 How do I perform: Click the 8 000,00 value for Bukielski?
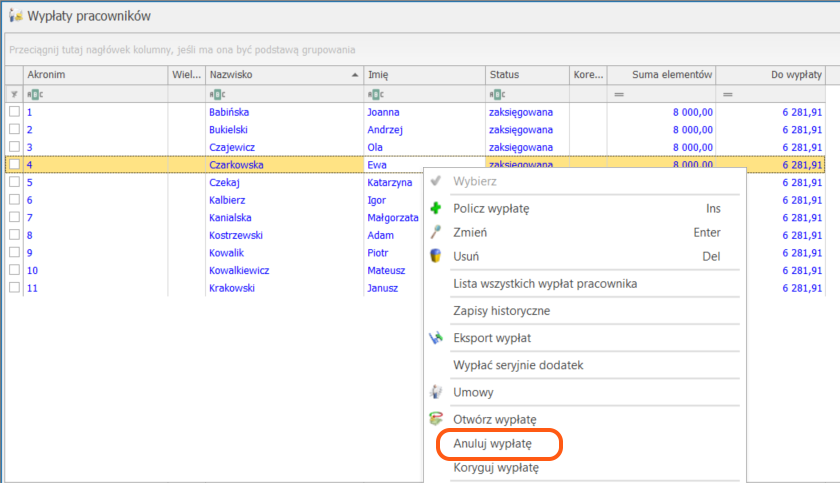693,130
